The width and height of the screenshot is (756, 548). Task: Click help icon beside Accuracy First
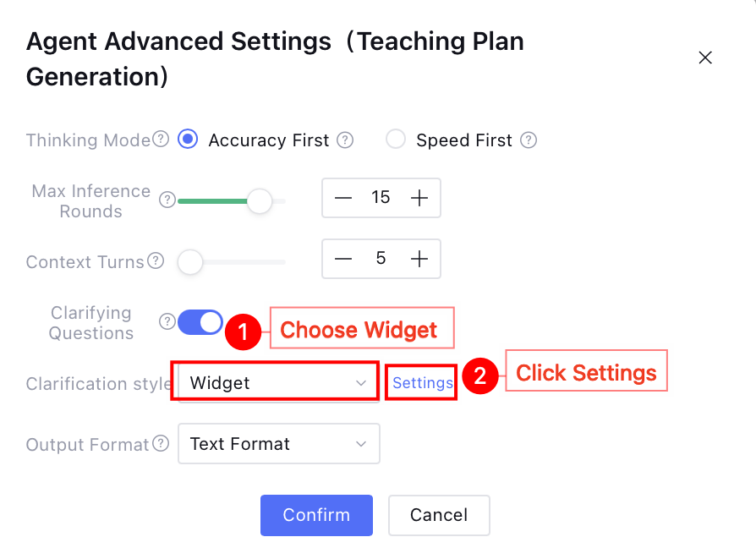point(345,140)
